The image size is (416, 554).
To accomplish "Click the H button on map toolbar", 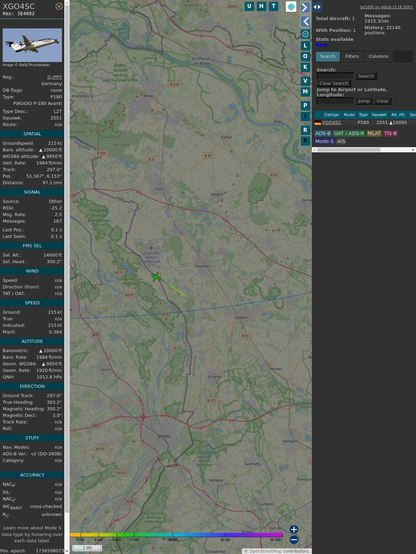I will click(x=262, y=6).
